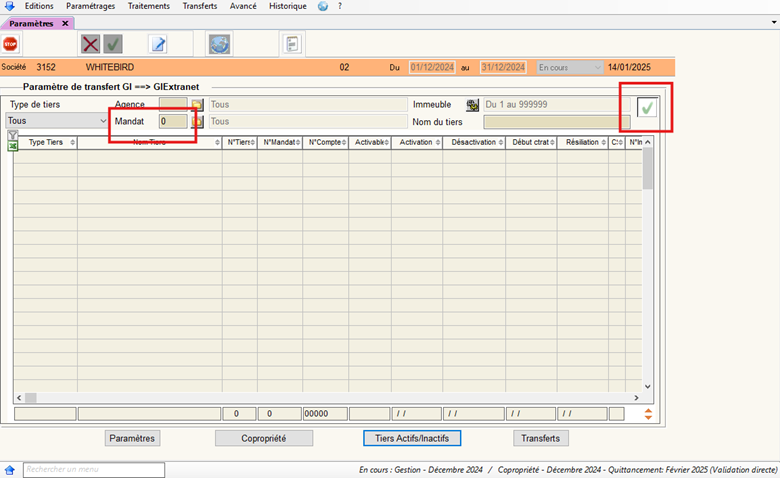
Task: Open the Traitements menu
Action: pyautogui.click(x=148, y=6)
